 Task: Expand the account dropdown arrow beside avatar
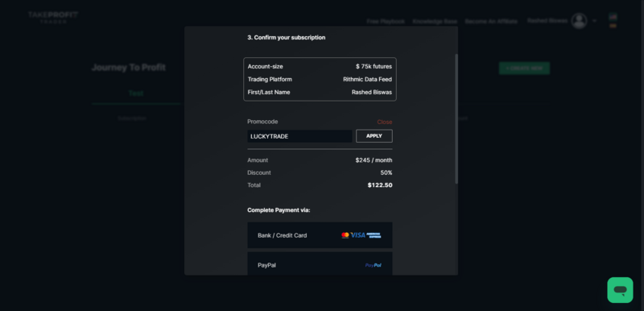point(594,21)
